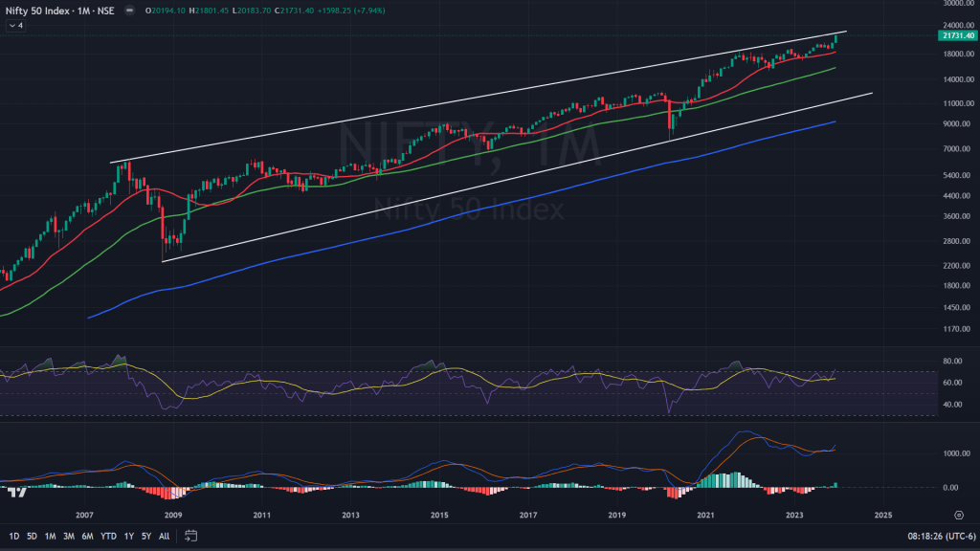Click the current price label 21731.40

956,35
